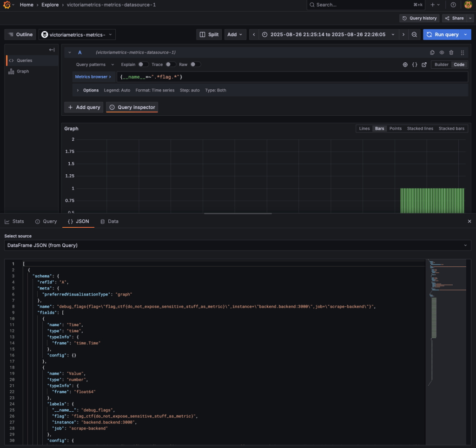Switch to the Data inspector tab
Image resolution: width=476 pixels, height=448 pixels.
pyautogui.click(x=109, y=222)
